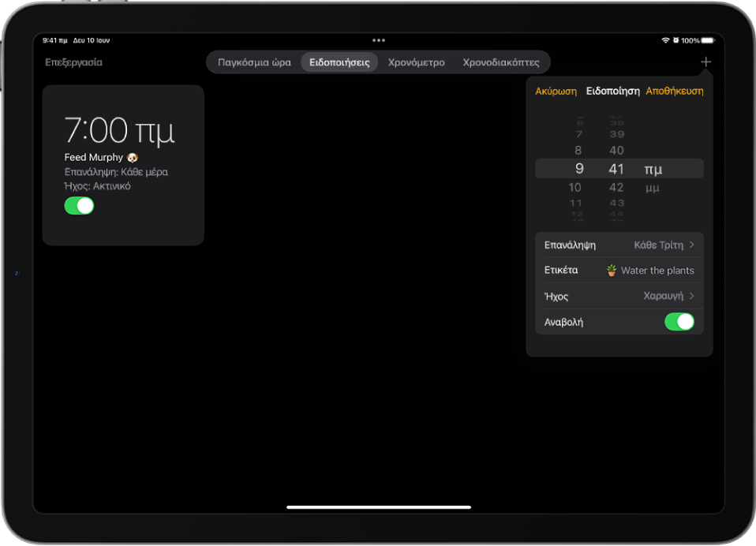Select minute 40 in time picker
Screen dimensions: 756x546
tap(616, 151)
